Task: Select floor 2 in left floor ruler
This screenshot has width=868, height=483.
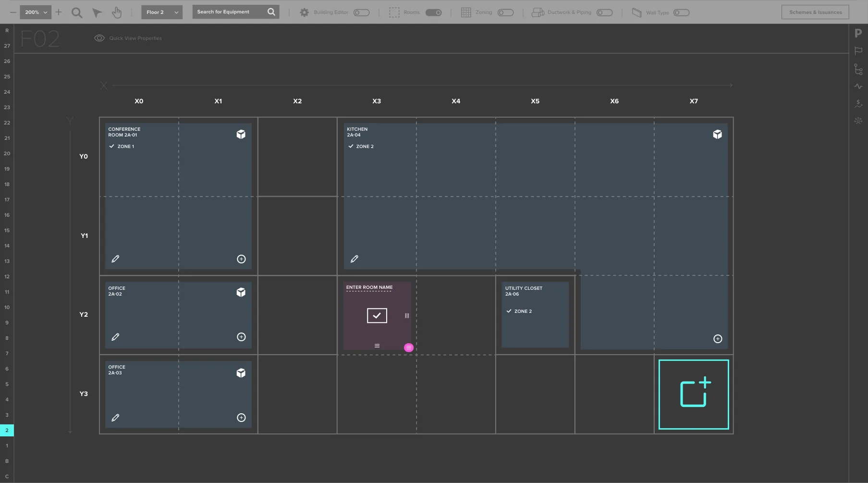Action: [7, 431]
